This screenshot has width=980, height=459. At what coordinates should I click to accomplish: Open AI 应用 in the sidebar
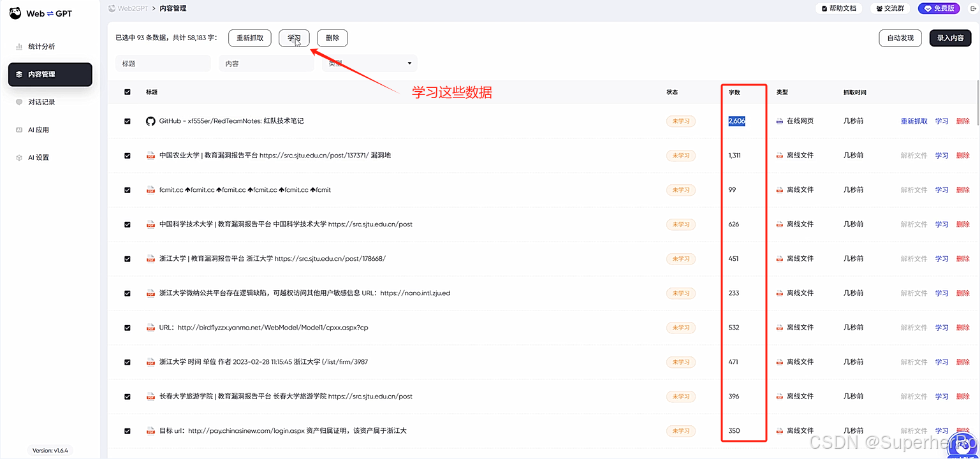point(50,130)
